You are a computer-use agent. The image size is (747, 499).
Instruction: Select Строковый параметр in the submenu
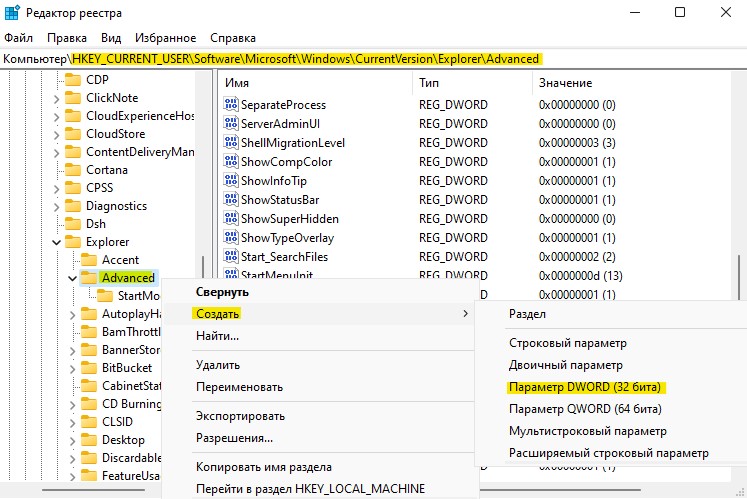tap(612, 343)
